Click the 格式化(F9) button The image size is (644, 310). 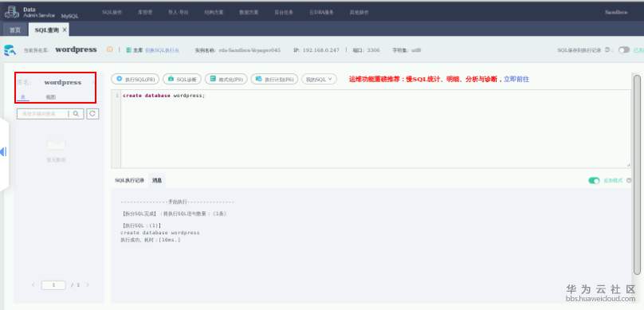point(226,79)
